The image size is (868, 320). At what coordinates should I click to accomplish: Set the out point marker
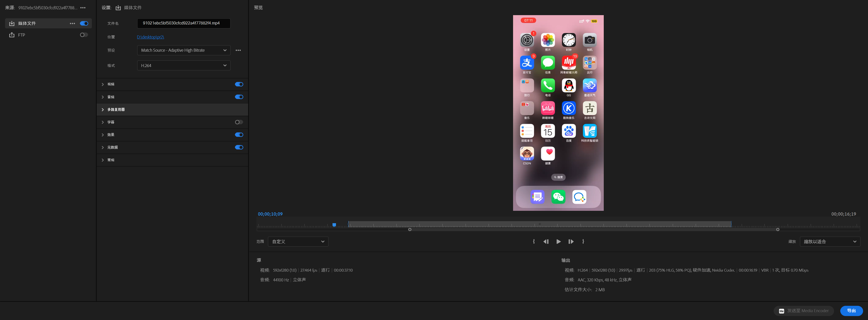(583, 242)
